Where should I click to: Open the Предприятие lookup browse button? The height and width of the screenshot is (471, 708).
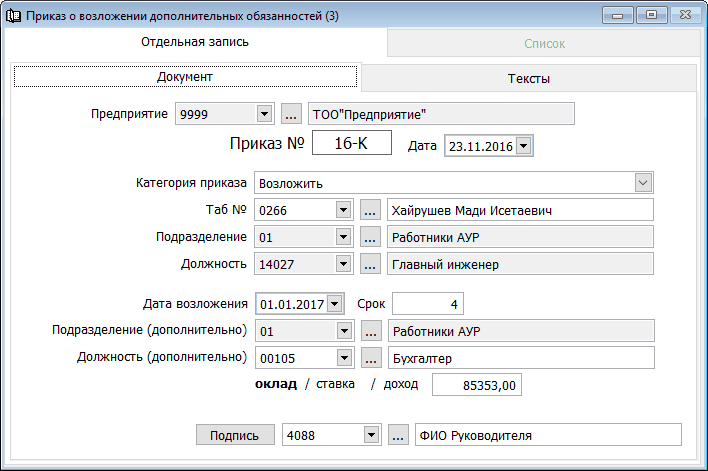click(291, 113)
